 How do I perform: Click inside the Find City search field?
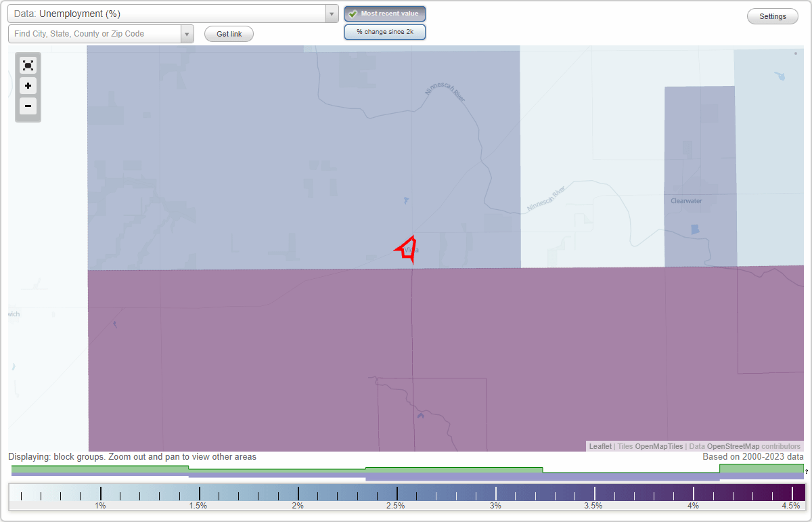pos(95,33)
